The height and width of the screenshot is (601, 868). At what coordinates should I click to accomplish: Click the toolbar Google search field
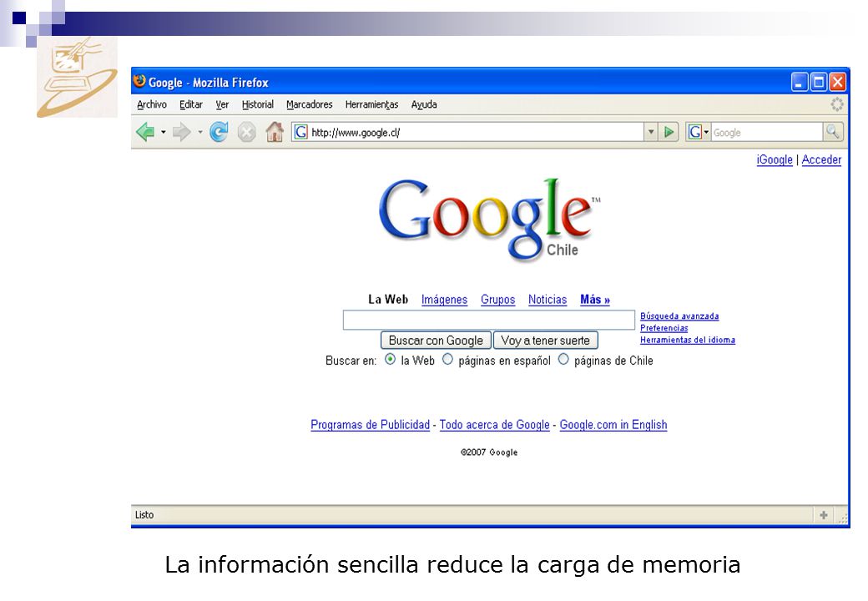pos(767,132)
